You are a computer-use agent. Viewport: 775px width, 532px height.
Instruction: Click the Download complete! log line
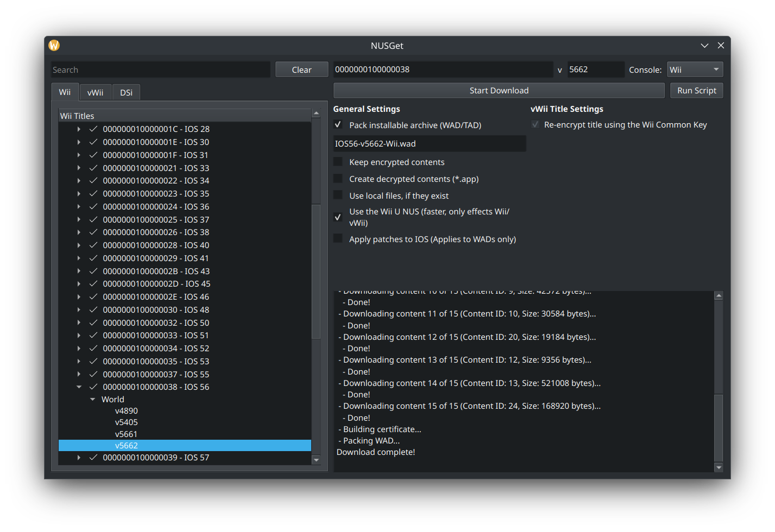[x=376, y=452]
